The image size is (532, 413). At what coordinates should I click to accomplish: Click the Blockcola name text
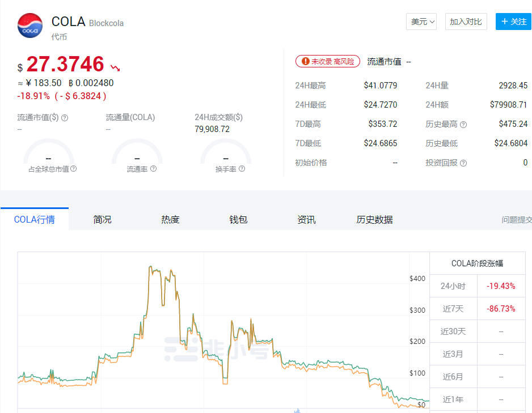(106, 23)
